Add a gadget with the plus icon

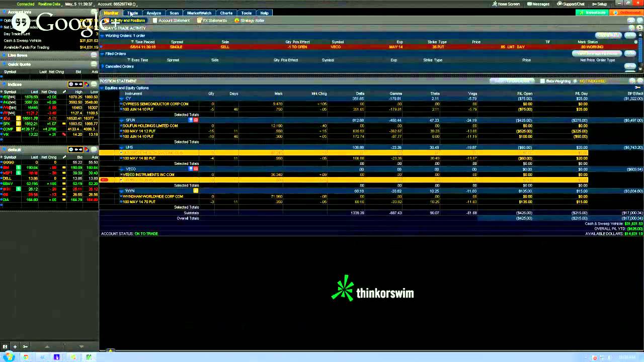pyautogui.click(x=15, y=346)
